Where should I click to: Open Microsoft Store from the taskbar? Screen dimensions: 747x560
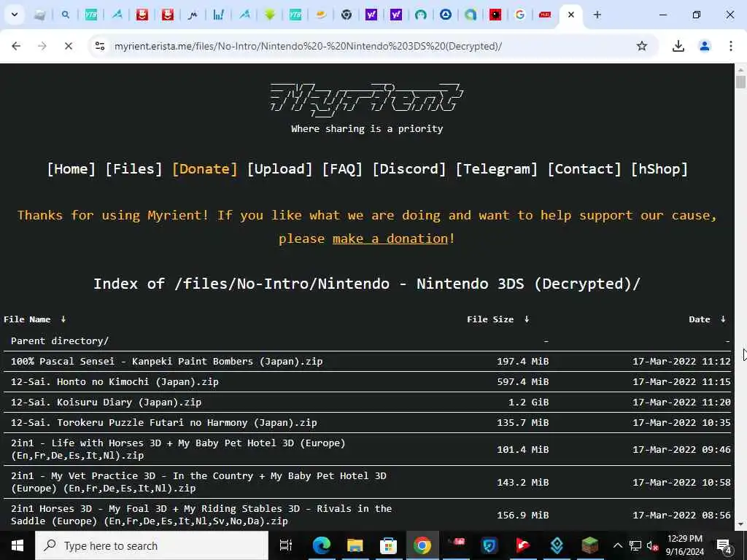388,545
